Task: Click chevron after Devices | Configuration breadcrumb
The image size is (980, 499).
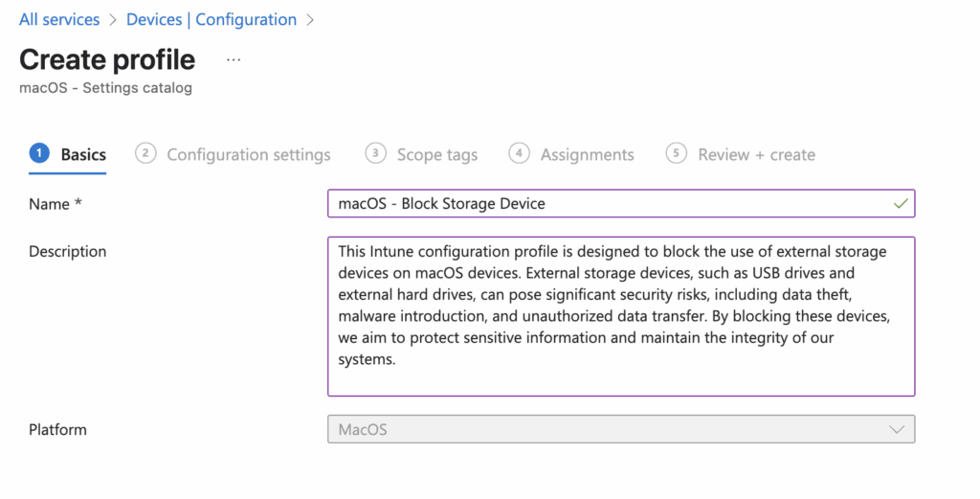Action: click(x=310, y=19)
